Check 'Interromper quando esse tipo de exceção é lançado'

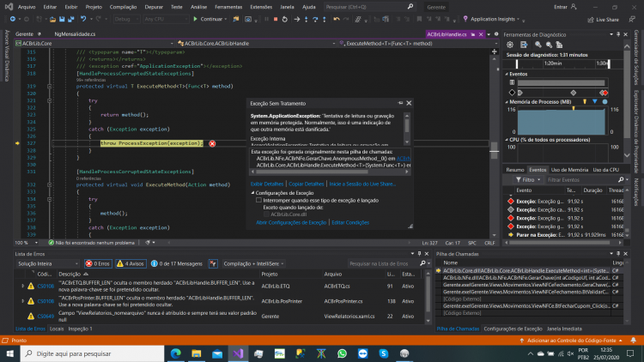click(258, 200)
